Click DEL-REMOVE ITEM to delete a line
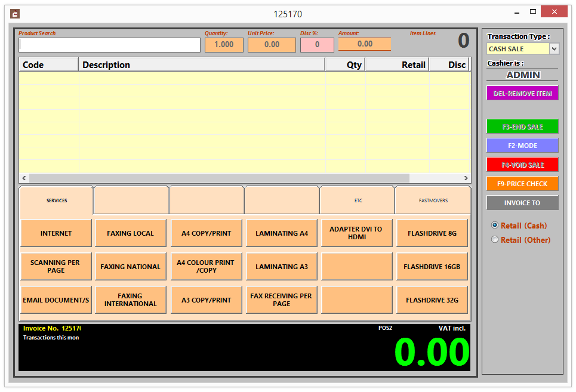Viewport: 576px width, 392px height. [522, 92]
